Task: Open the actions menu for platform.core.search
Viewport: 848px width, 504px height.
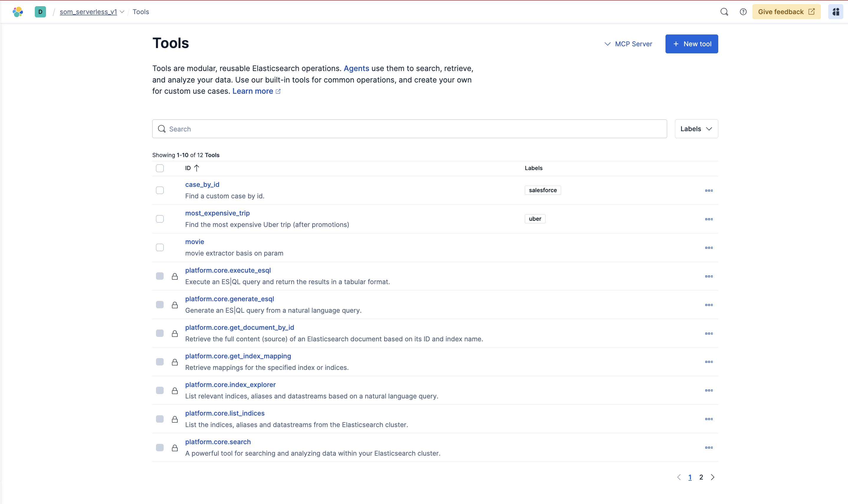Action: [709, 448]
